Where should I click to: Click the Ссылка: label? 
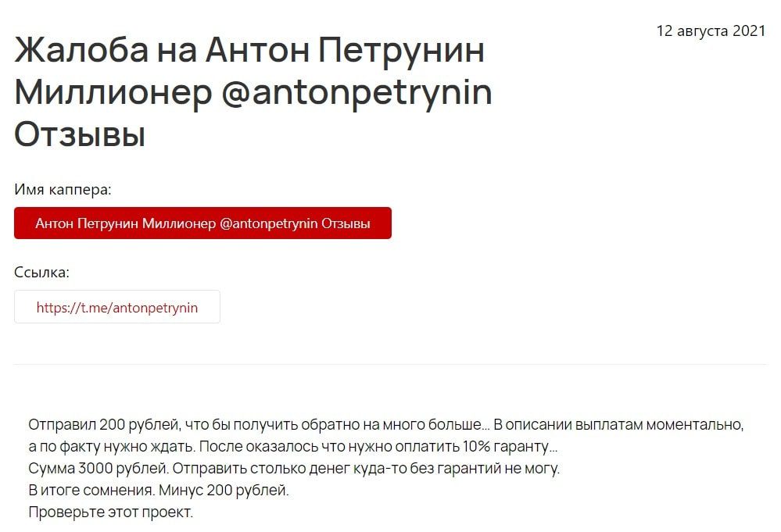[x=42, y=272]
